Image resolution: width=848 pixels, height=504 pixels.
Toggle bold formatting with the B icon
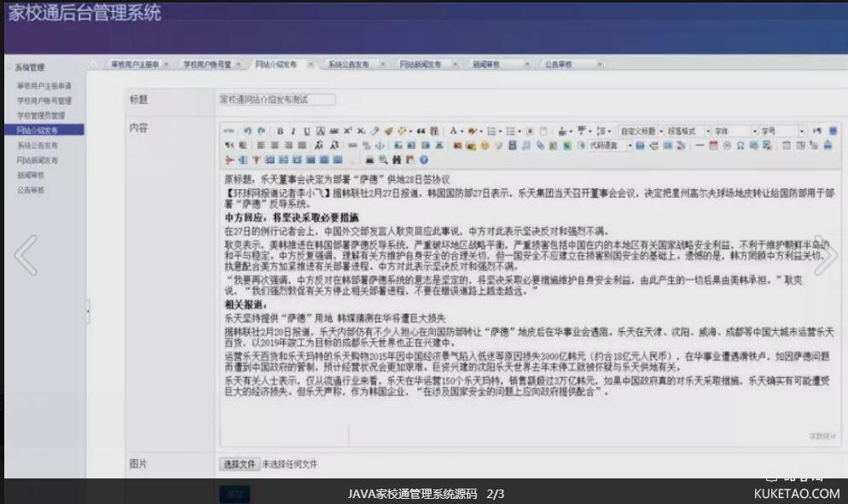(x=280, y=131)
